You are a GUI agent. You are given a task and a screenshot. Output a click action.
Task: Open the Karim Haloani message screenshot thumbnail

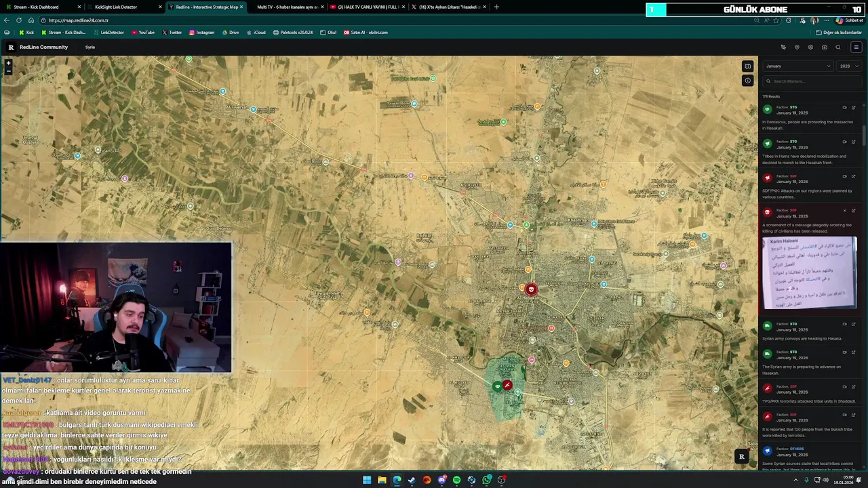(x=810, y=273)
